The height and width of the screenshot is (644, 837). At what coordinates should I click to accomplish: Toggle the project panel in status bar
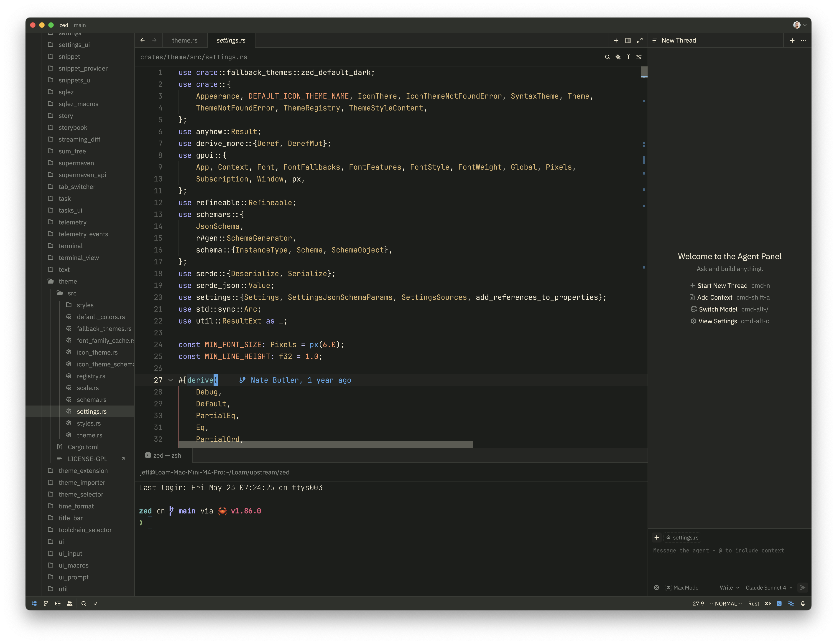[x=34, y=603]
